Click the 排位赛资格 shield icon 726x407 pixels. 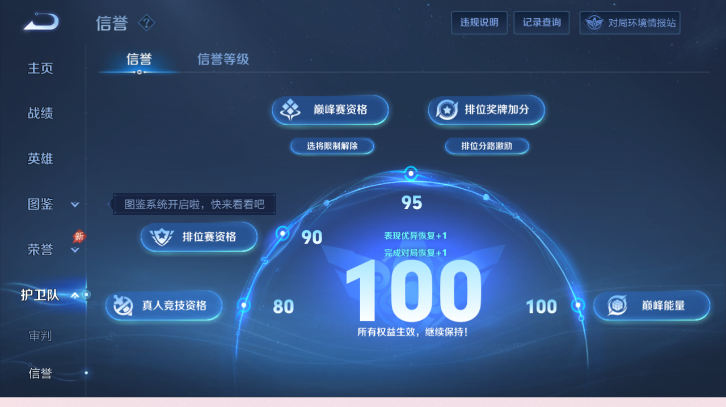[162, 237]
